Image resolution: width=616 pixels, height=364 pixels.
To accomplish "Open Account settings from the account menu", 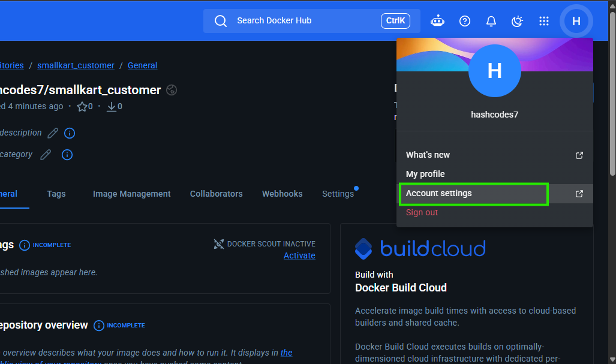I will [495, 194].
